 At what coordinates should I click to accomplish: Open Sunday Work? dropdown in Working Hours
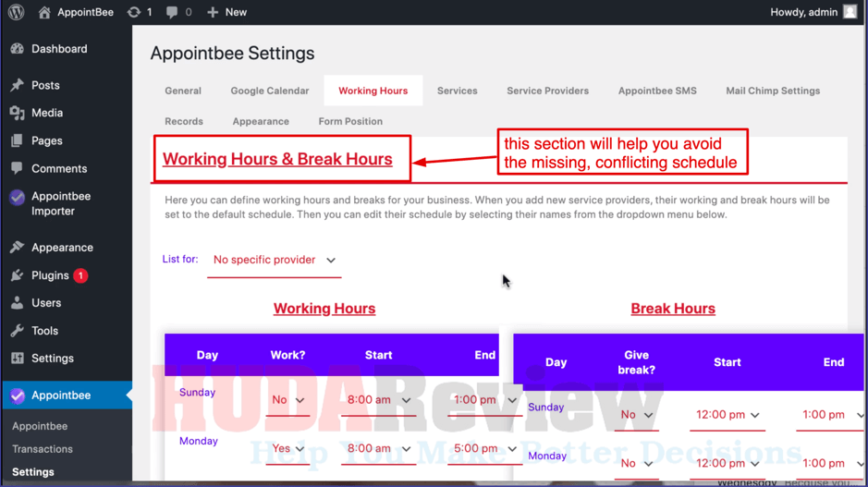tap(287, 400)
